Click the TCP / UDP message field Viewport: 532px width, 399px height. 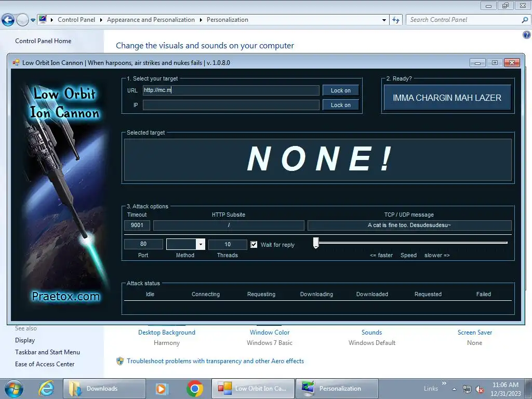pyautogui.click(x=409, y=225)
